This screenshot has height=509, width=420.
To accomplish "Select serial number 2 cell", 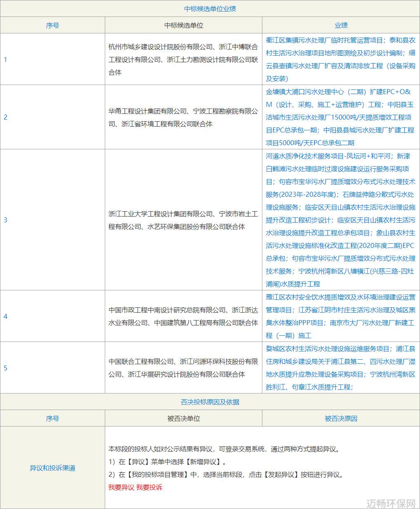I will point(52,117).
